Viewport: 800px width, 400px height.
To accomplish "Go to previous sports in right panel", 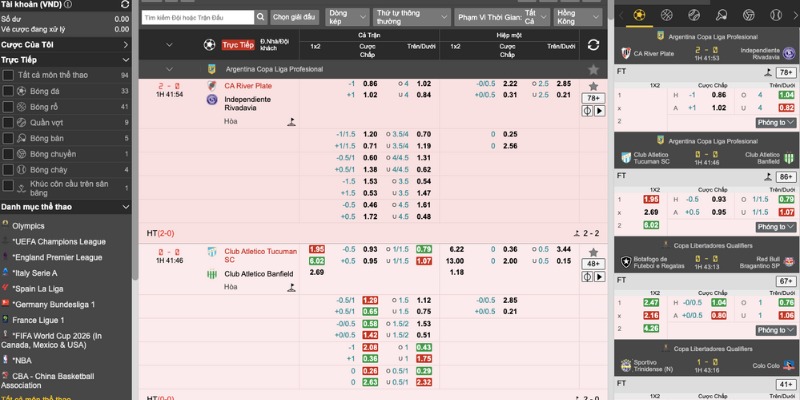I will 621,15.
